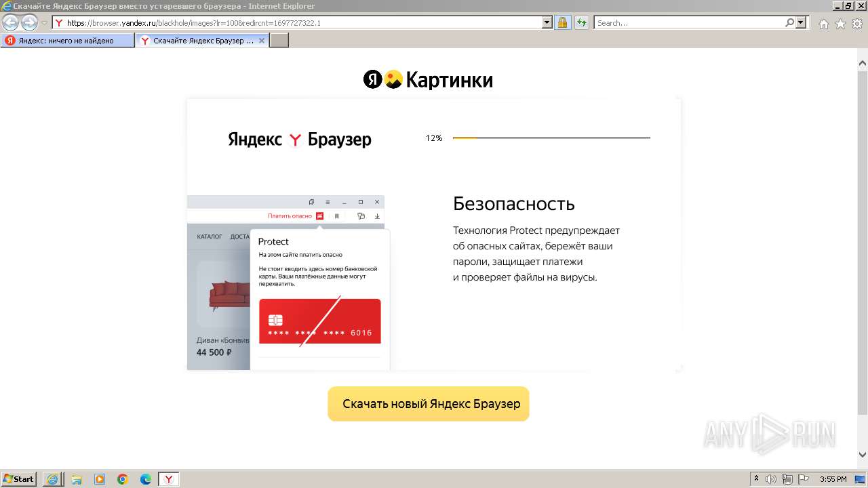Expand the address bar autocomplete dropdown
This screenshot has width=868, height=488.
547,22
